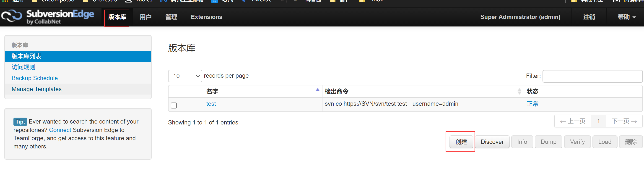Open the test repository link
Screen dimensions: 644x182
(x=211, y=104)
